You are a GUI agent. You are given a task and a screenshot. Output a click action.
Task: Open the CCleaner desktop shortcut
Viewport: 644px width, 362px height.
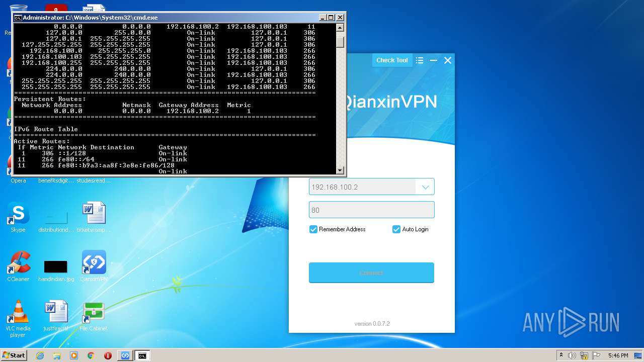(x=18, y=266)
